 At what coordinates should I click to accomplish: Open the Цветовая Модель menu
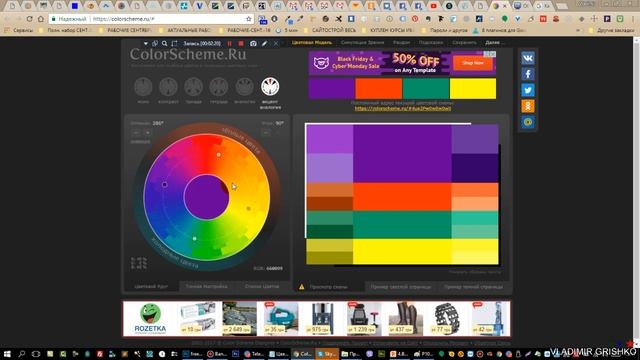(312, 42)
